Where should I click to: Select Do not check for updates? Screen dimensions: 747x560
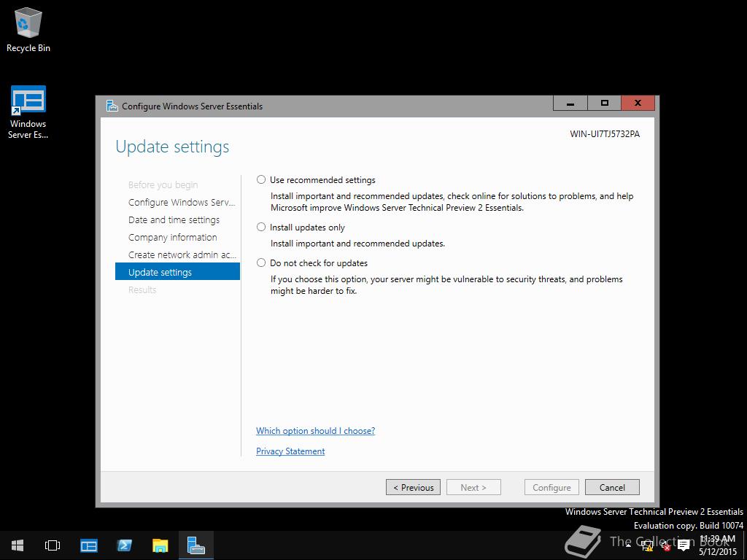pos(261,262)
